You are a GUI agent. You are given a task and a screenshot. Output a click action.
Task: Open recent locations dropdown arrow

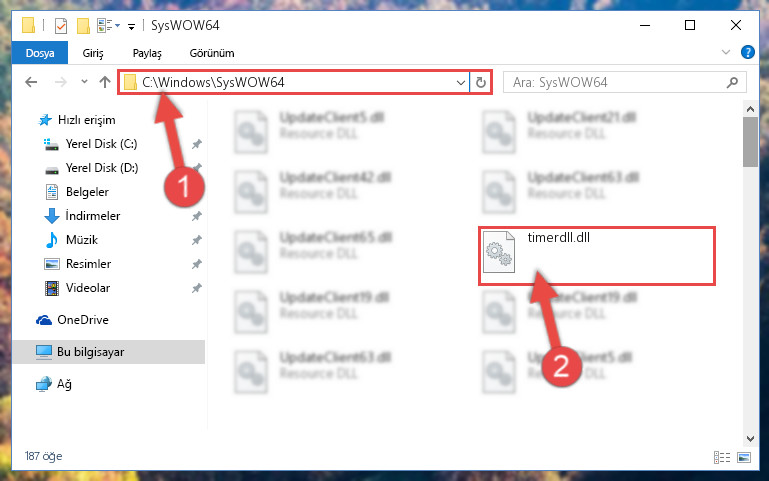click(84, 82)
